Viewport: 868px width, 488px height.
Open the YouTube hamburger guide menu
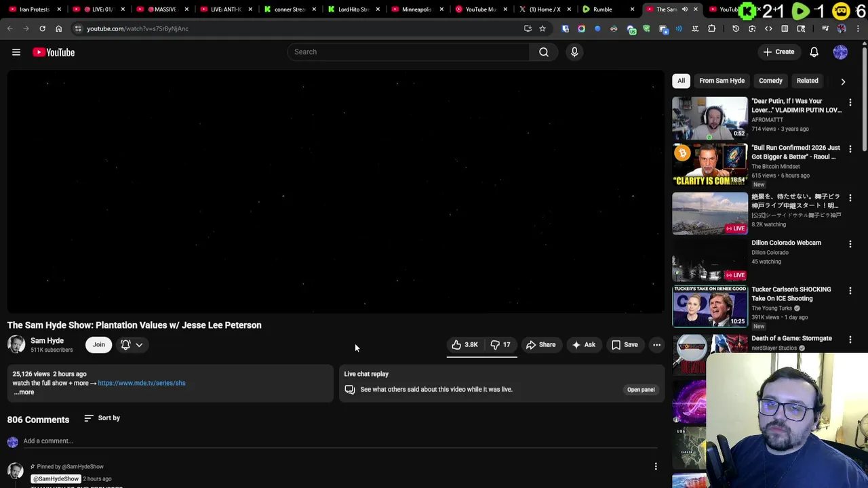click(x=16, y=52)
